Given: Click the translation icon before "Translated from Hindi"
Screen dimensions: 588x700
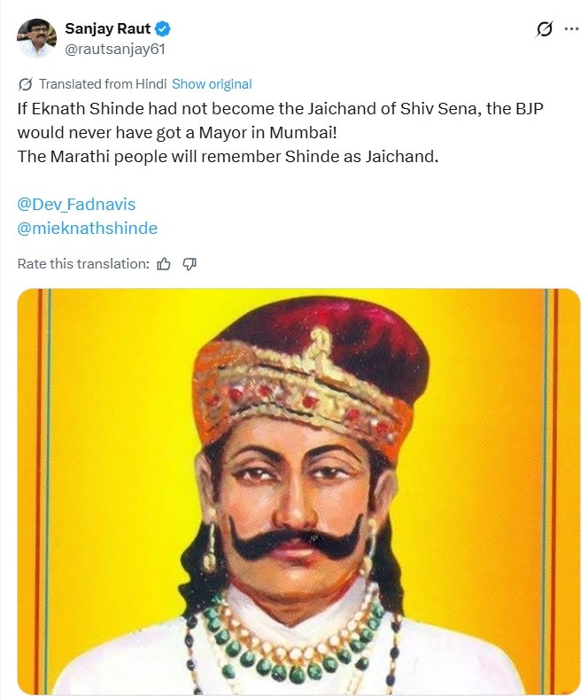Looking at the screenshot, I should (x=26, y=84).
